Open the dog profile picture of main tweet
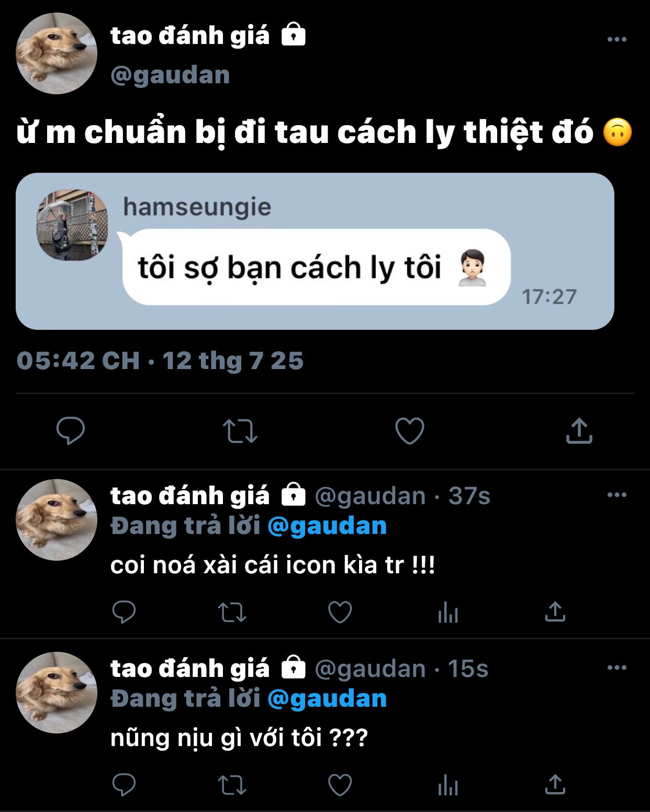Image resolution: width=650 pixels, height=812 pixels. pyautogui.click(x=57, y=53)
